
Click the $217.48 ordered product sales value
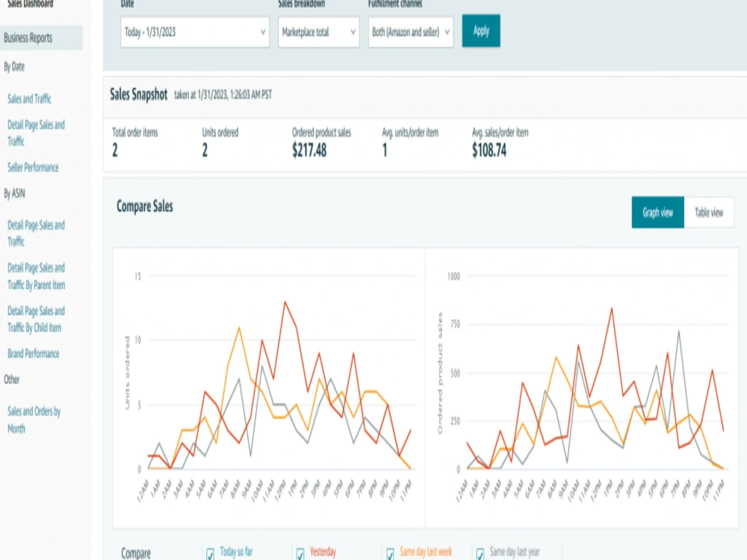tap(309, 151)
